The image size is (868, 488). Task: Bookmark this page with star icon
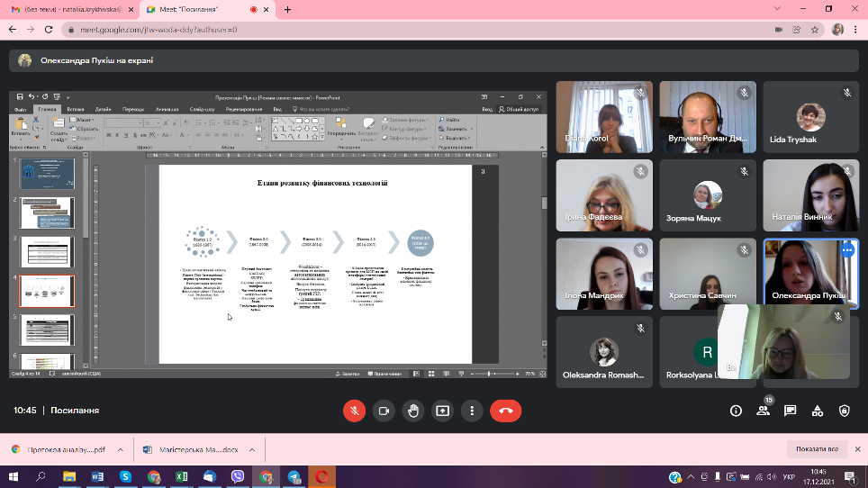pyautogui.click(x=815, y=29)
